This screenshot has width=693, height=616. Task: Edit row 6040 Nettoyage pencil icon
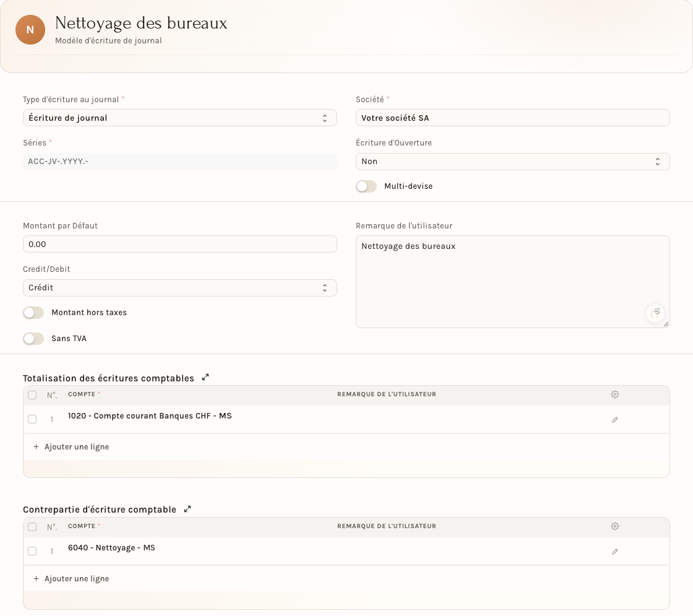point(615,552)
